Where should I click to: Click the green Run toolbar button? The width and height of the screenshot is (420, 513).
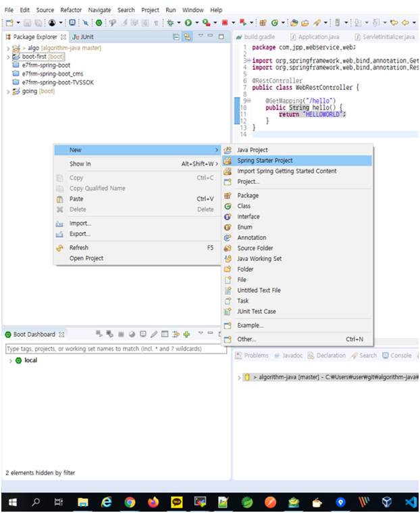tap(188, 22)
